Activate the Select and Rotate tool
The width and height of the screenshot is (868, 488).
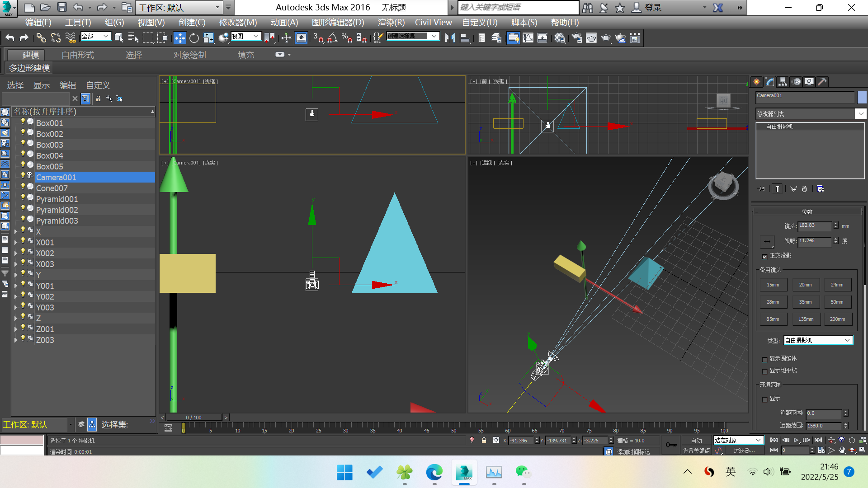tap(194, 38)
